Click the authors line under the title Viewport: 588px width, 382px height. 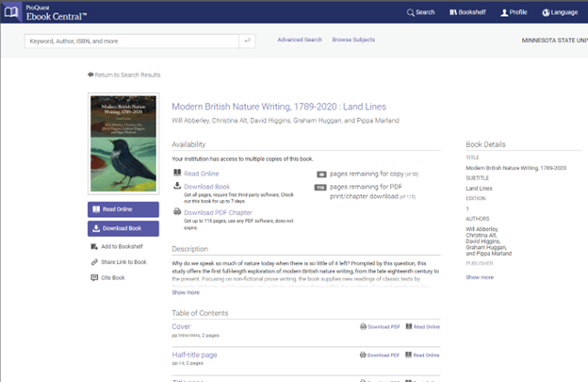click(x=286, y=121)
